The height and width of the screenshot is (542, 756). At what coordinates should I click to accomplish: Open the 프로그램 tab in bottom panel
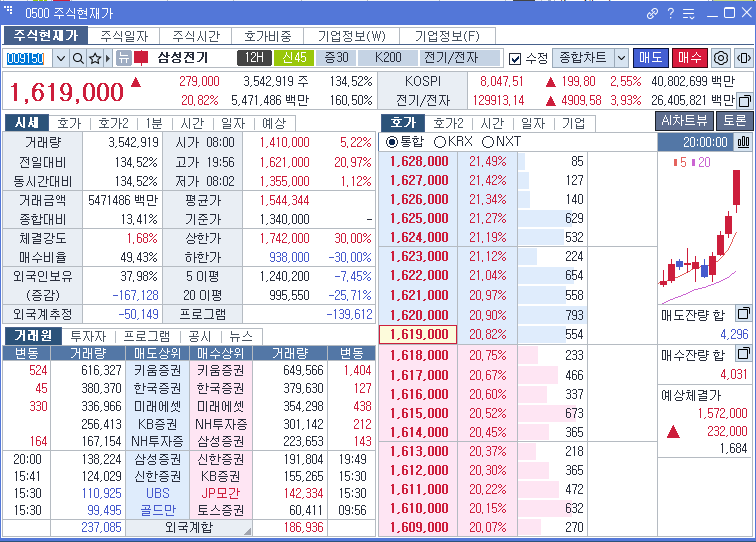point(147,336)
